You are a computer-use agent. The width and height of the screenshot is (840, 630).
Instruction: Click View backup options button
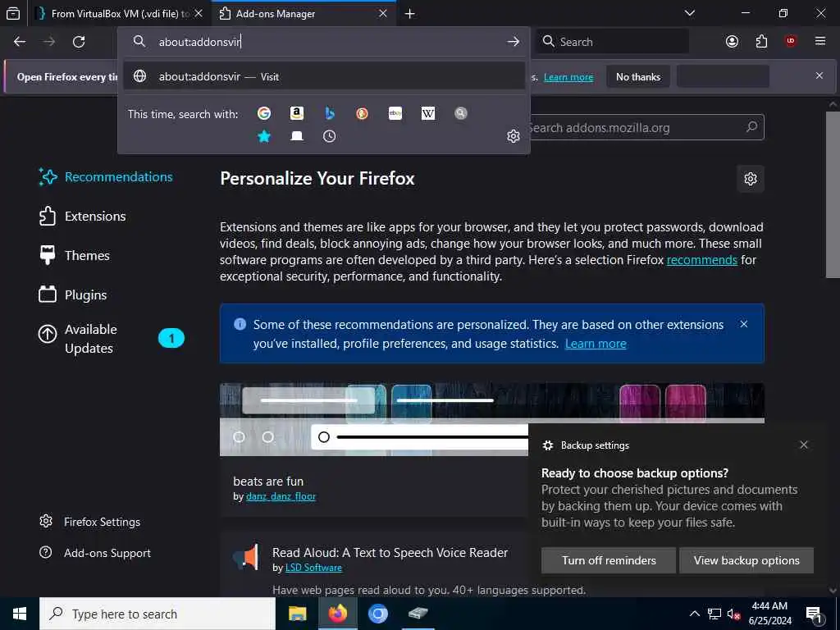746,560
